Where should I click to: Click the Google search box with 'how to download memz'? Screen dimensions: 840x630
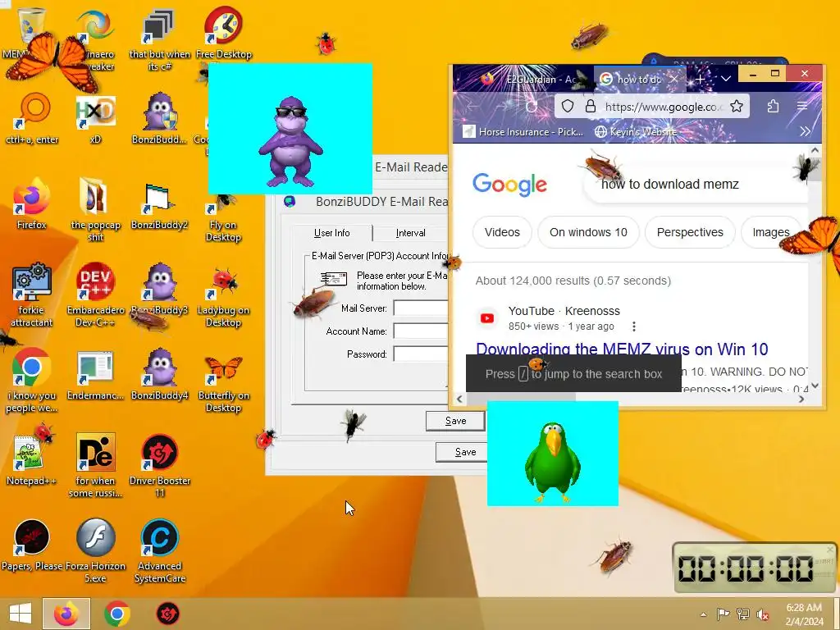click(x=696, y=185)
